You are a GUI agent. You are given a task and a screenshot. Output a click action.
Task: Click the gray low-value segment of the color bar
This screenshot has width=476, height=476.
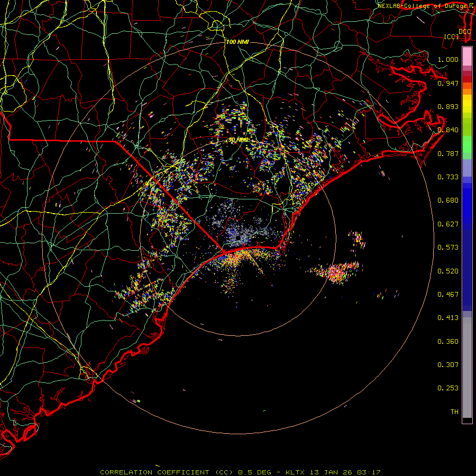(x=467, y=368)
